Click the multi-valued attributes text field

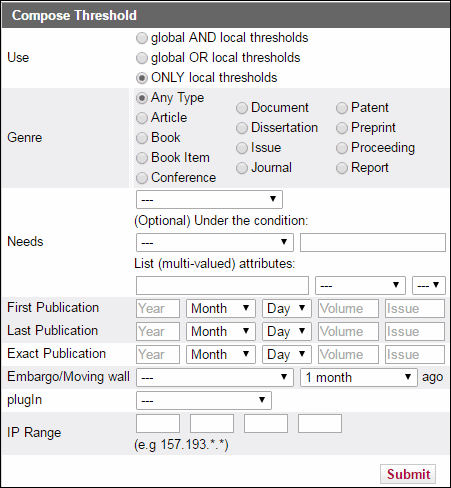(222, 285)
